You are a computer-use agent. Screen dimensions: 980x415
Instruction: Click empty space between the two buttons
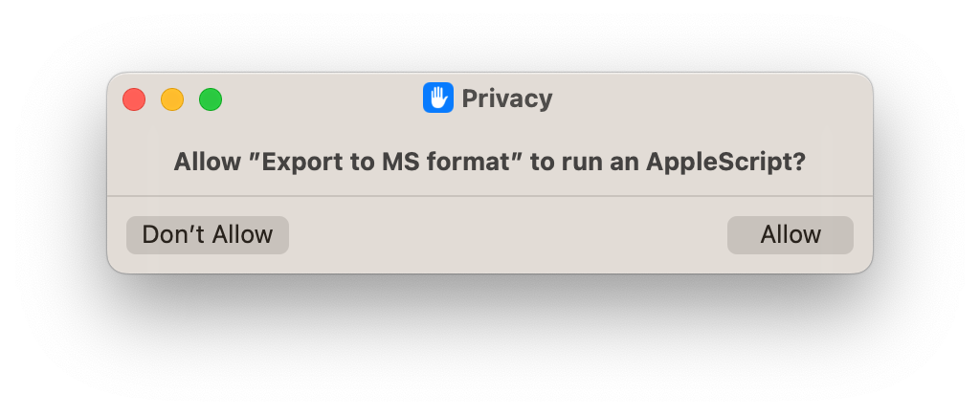point(507,235)
